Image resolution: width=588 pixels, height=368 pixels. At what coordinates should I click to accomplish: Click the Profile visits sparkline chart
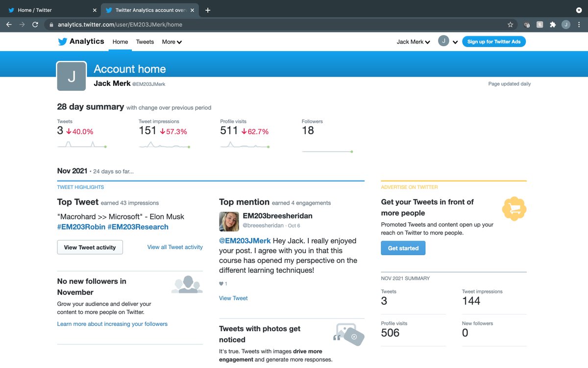click(x=245, y=145)
